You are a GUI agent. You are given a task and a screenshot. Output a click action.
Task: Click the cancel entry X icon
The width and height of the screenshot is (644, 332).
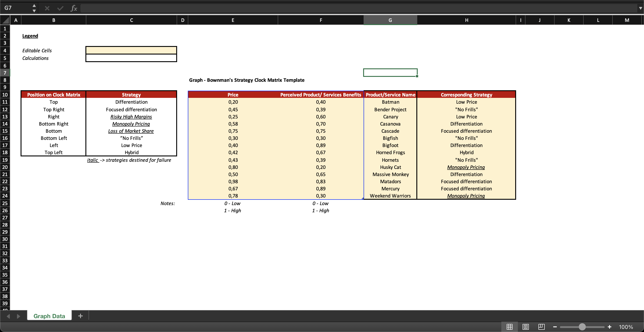tap(47, 8)
